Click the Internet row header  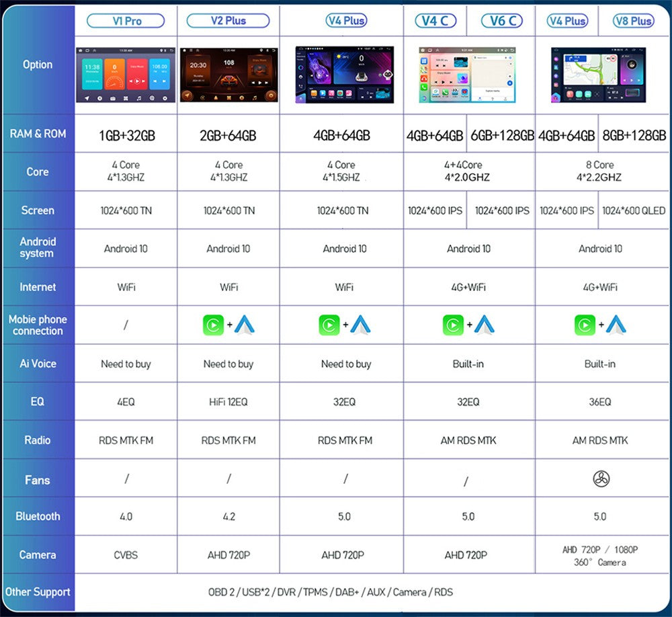38,287
